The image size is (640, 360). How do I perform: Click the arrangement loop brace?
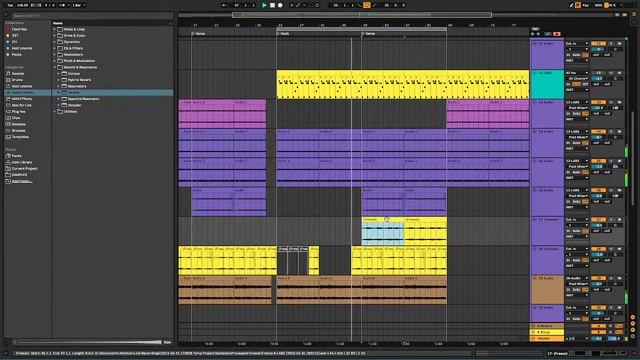click(x=361, y=29)
